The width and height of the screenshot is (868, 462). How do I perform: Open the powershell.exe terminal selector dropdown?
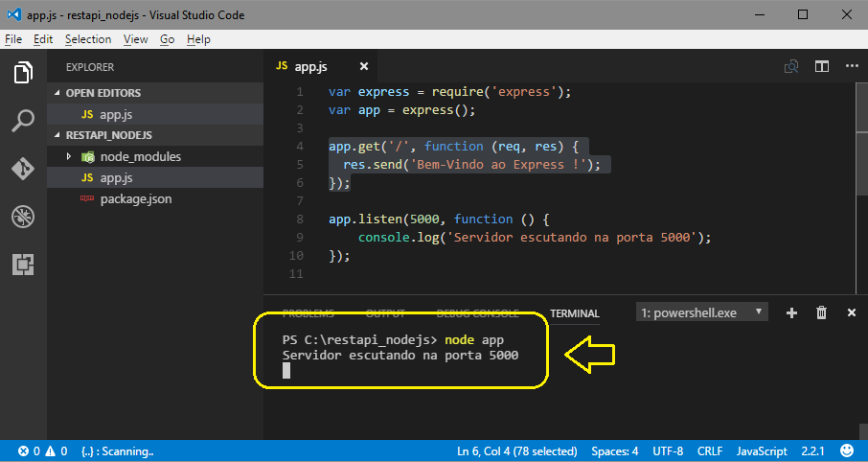(x=701, y=313)
